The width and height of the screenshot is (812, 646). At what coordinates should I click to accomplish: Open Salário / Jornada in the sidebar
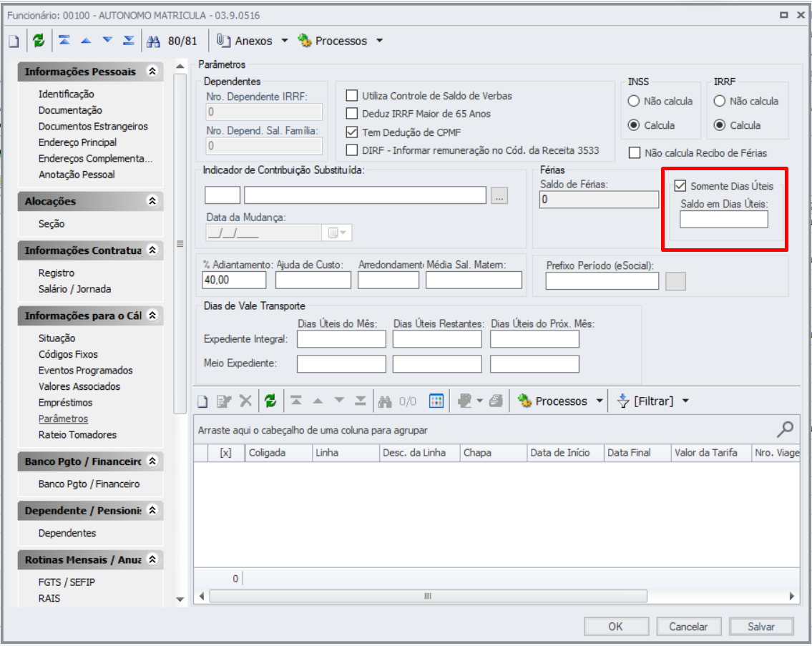click(x=74, y=288)
